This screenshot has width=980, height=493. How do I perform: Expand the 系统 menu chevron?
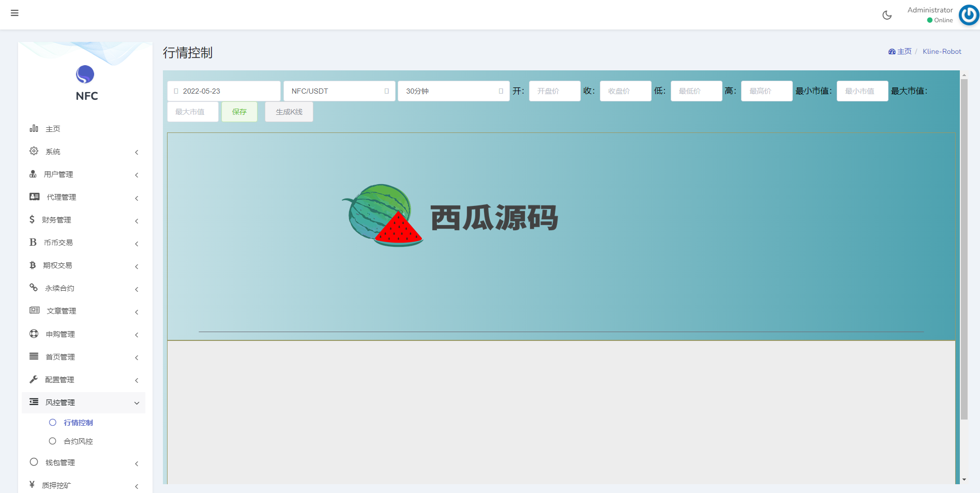(x=137, y=152)
